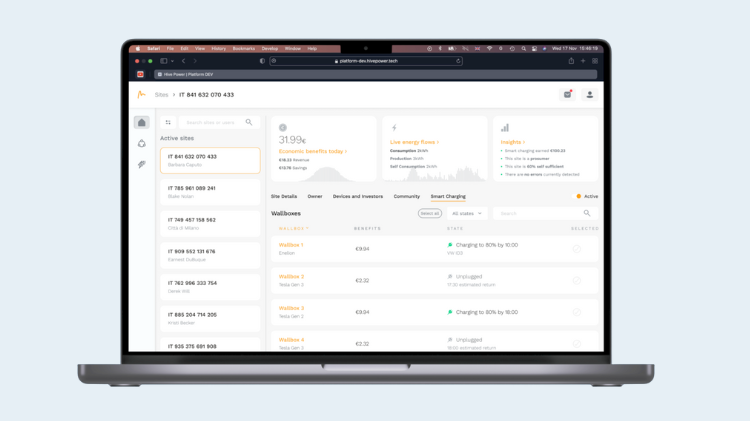Select the Wallbox 1 checkbox
Image resolution: width=750 pixels, height=421 pixels.
[577, 249]
